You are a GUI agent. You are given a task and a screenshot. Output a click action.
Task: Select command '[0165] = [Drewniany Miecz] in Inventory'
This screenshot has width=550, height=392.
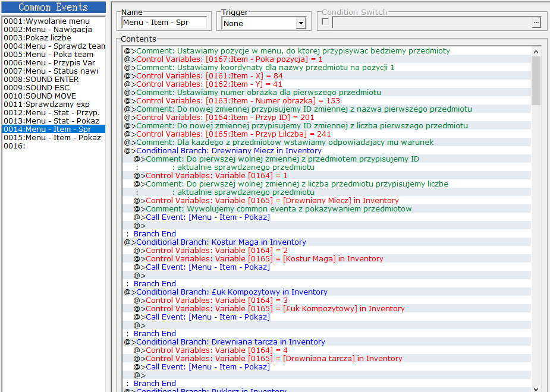327,201
